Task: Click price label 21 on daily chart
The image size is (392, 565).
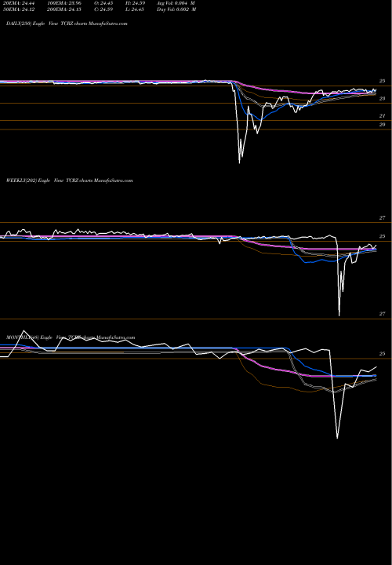Action: (x=383, y=115)
